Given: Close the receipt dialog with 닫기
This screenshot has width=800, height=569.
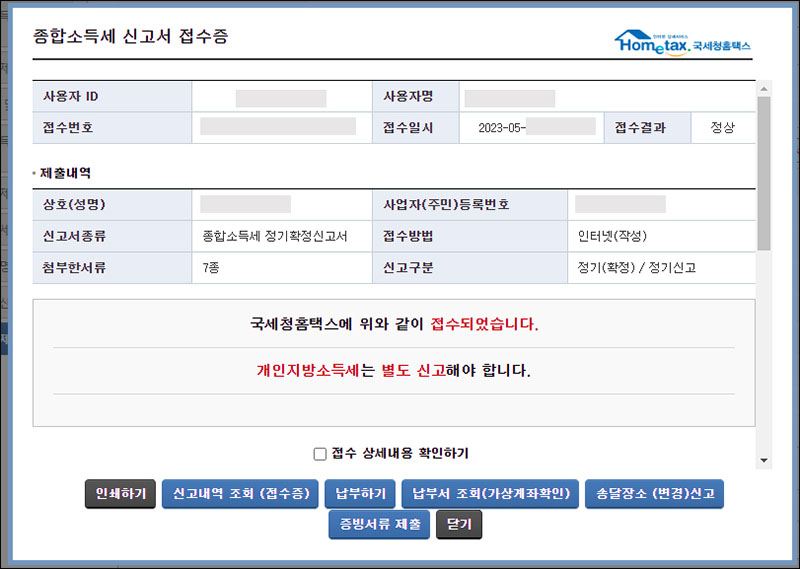Looking at the screenshot, I should pos(459,524).
